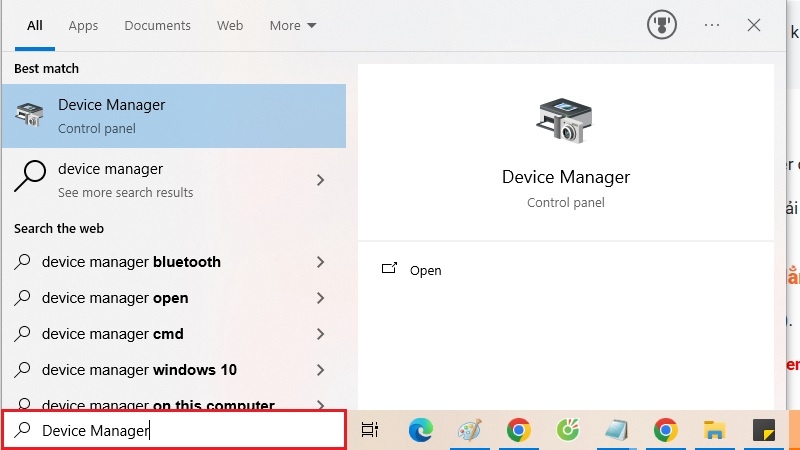Choose the 'device manager bluetooth' web suggestion
The image size is (800, 450).
174,262
